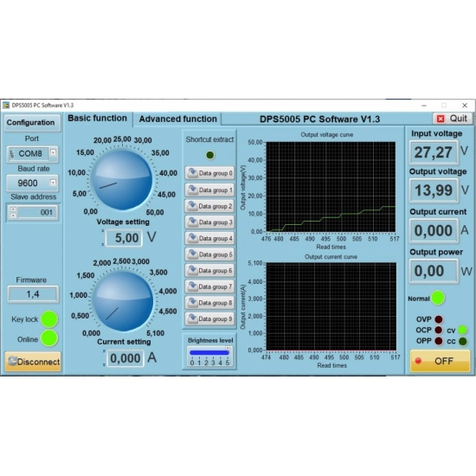
Task: Load Data group 7 shortcut
Action: coord(209,286)
